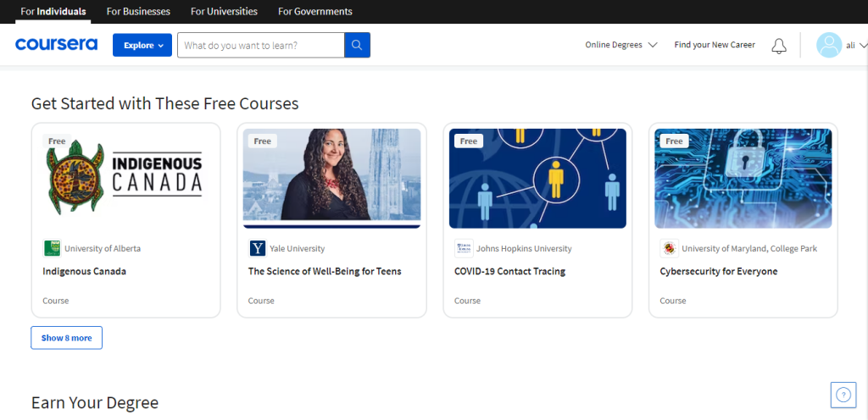Viewport: 868px width, 420px height.
Task: Click University of Maryland, College Park text
Action: pyautogui.click(x=749, y=249)
